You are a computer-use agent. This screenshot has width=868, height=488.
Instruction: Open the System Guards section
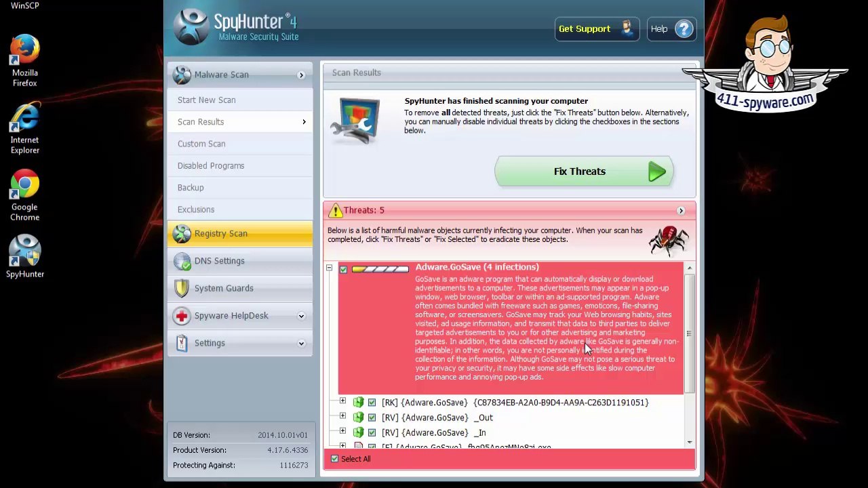240,288
